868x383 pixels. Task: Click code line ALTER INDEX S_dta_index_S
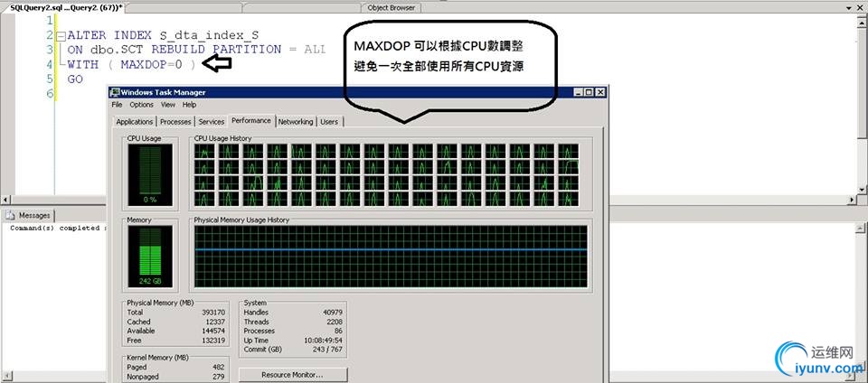(x=163, y=35)
